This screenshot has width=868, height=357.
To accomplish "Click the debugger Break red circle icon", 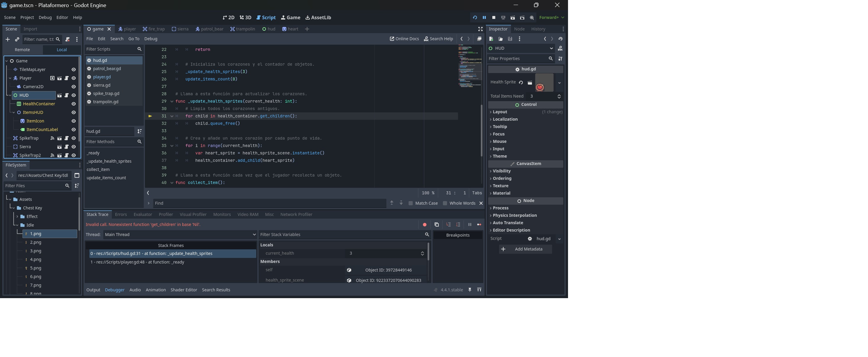I will coord(425,224).
